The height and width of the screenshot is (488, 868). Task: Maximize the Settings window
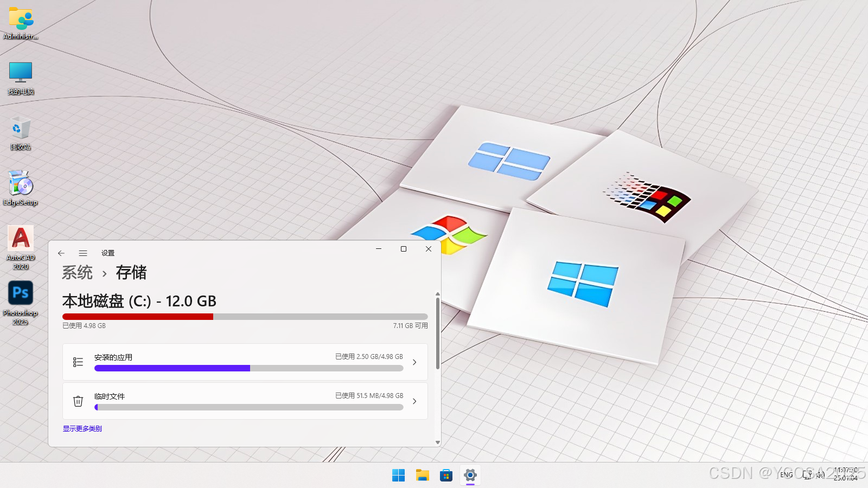(404, 249)
